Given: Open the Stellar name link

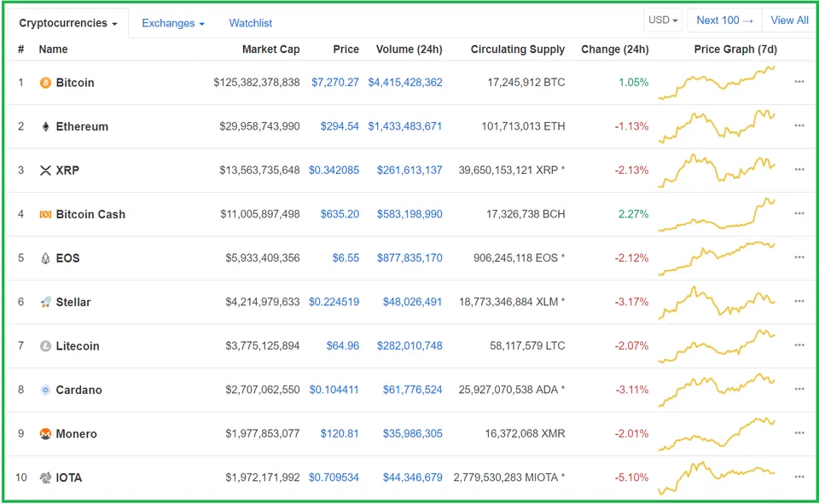Looking at the screenshot, I should tap(73, 302).
